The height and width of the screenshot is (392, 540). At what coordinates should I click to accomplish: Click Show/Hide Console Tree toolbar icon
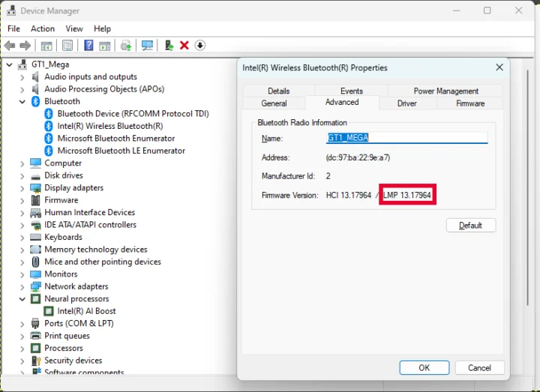[46, 46]
